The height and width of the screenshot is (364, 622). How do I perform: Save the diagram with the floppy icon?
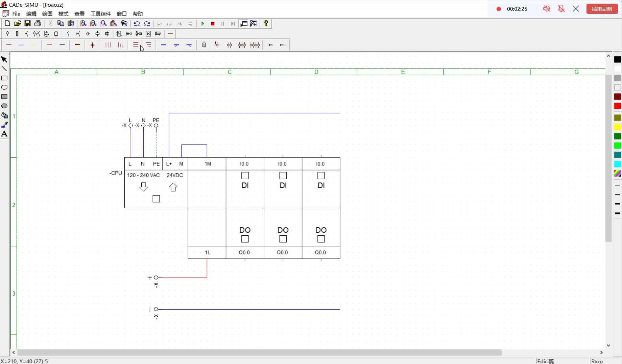click(x=28, y=23)
